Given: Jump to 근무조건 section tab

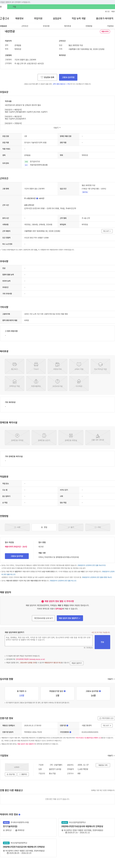Looking at the screenshot, I should (x=25, y=26).
